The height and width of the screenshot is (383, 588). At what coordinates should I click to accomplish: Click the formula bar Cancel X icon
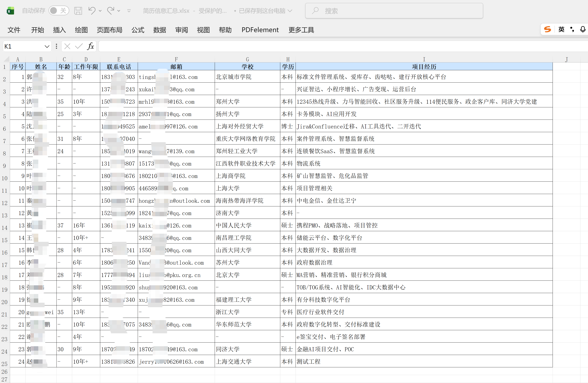pos(67,46)
